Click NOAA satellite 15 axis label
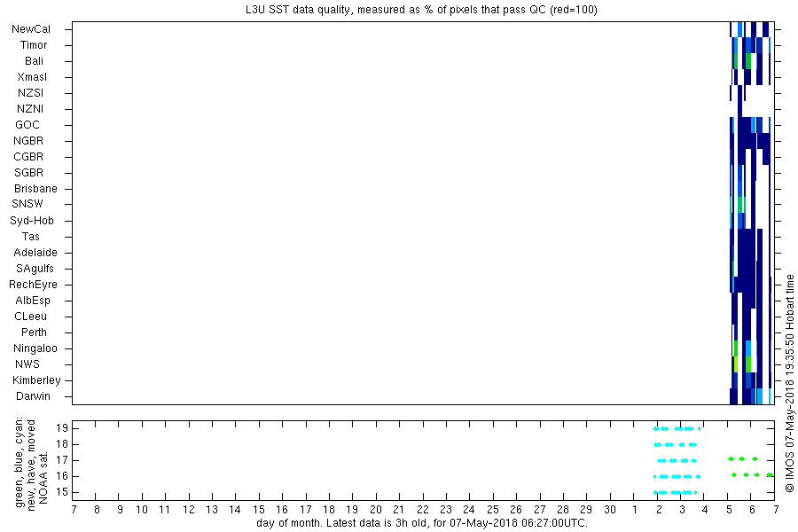Image resolution: width=798 pixels, height=532 pixels. pyautogui.click(x=61, y=492)
